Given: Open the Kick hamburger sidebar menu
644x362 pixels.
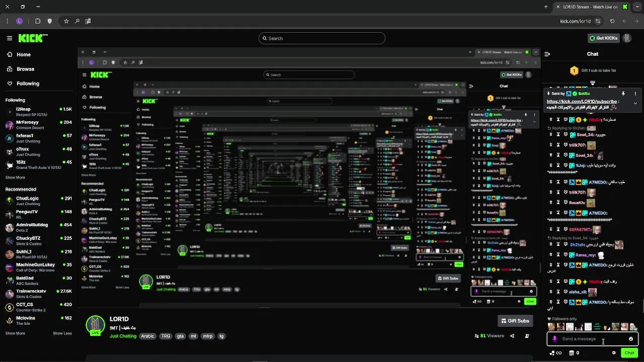Looking at the screenshot, I should pyautogui.click(x=10, y=38).
